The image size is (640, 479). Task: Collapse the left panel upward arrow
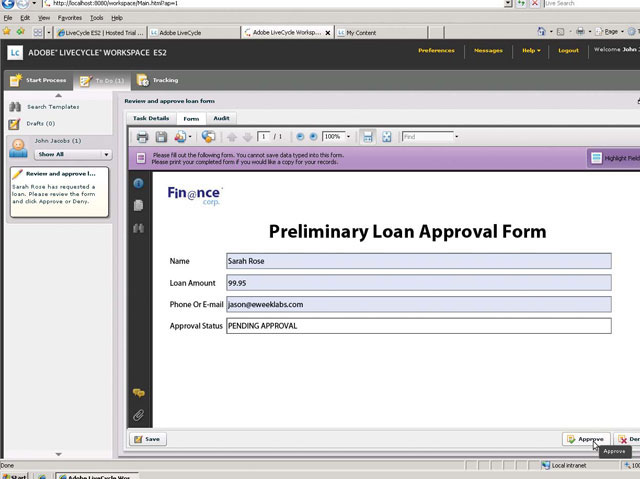tap(58, 95)
